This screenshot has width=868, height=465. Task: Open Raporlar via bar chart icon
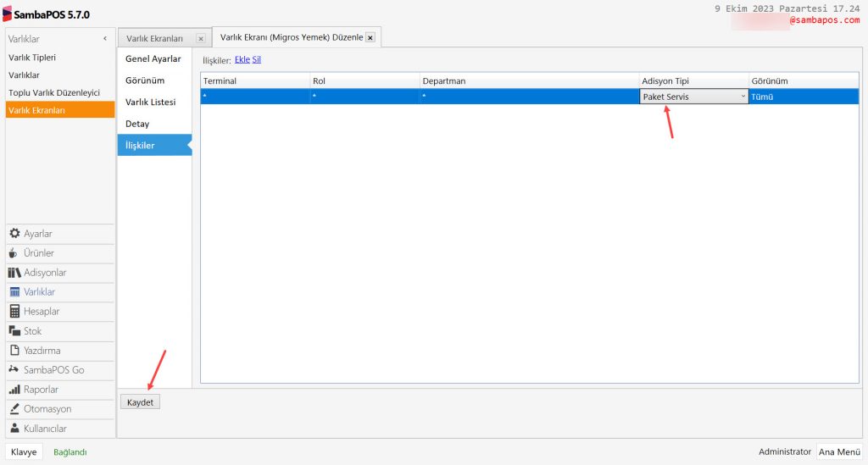coord(14,390)
